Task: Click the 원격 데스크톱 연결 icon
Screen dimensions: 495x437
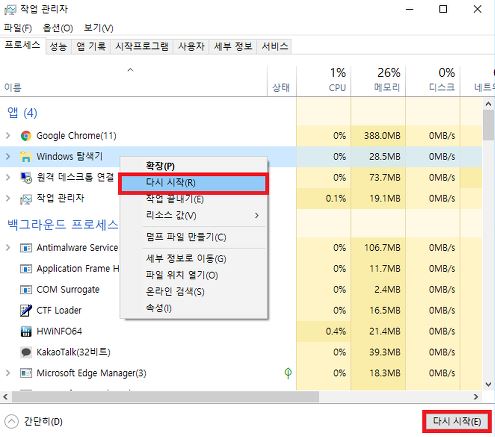Action: tap(26, 177)
